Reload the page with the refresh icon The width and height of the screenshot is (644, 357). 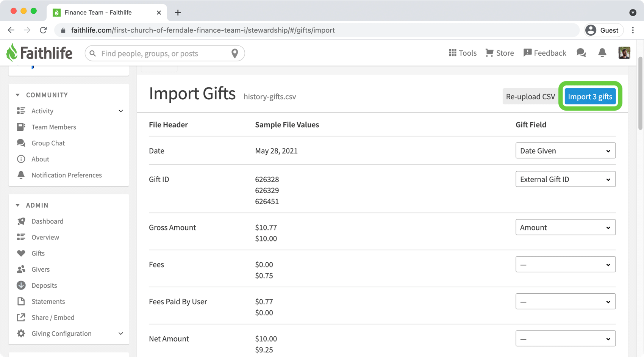[43, 30]
